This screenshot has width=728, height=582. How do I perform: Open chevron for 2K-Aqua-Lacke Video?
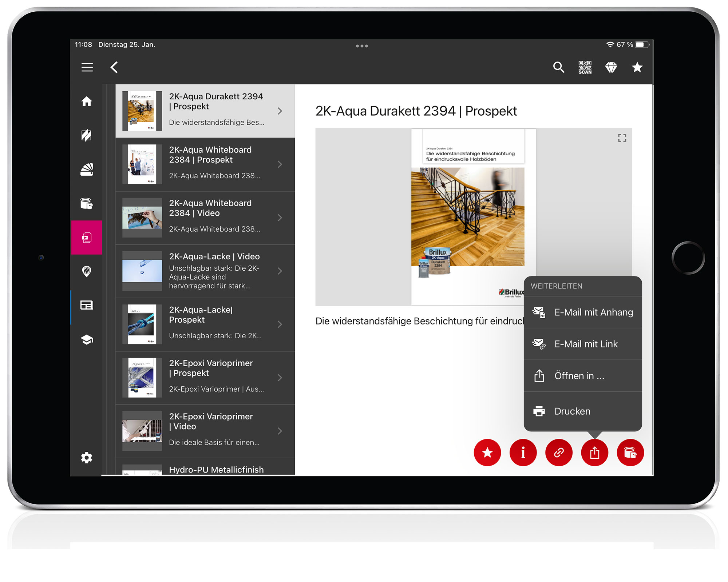tap(280, 271)
